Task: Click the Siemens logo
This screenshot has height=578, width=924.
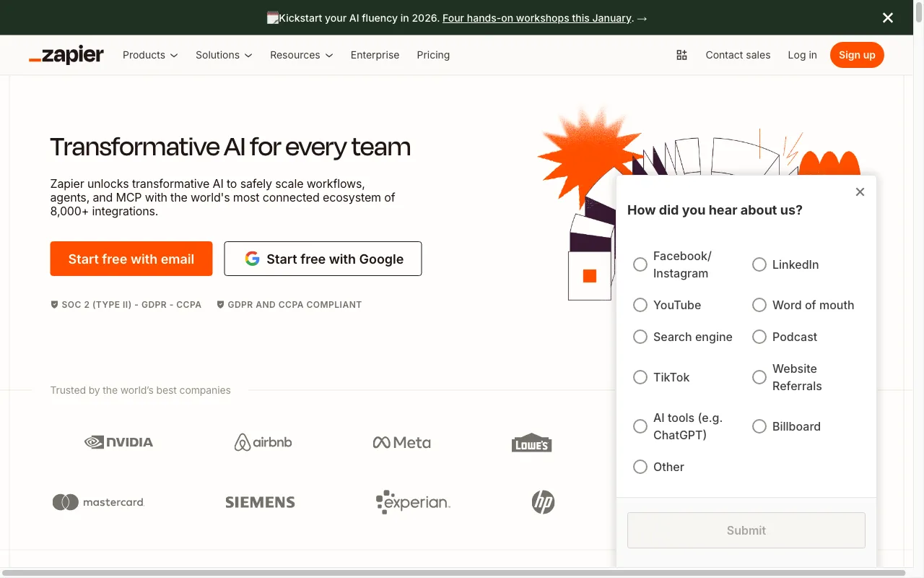Action: pyautogui.click(x=260, y=502)
